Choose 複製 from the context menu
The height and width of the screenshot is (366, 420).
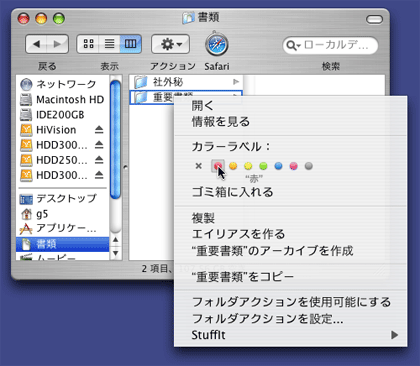tap(290, 218)
